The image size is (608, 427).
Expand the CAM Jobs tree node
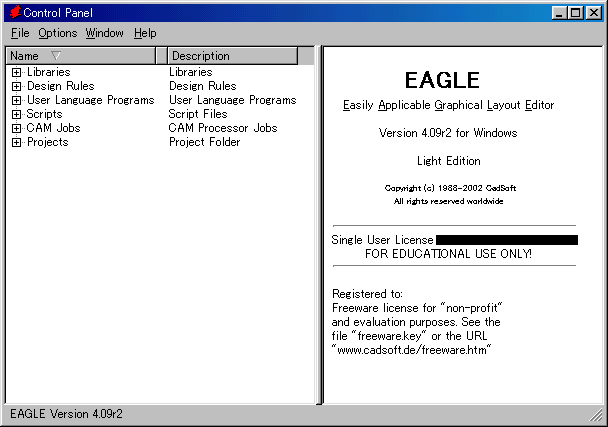pos(16,128)
